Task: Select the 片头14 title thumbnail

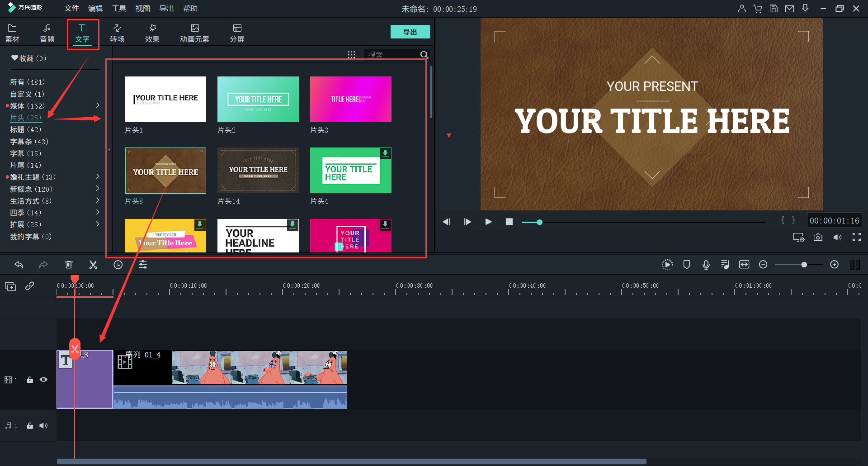Action: [x=258, y=171]
